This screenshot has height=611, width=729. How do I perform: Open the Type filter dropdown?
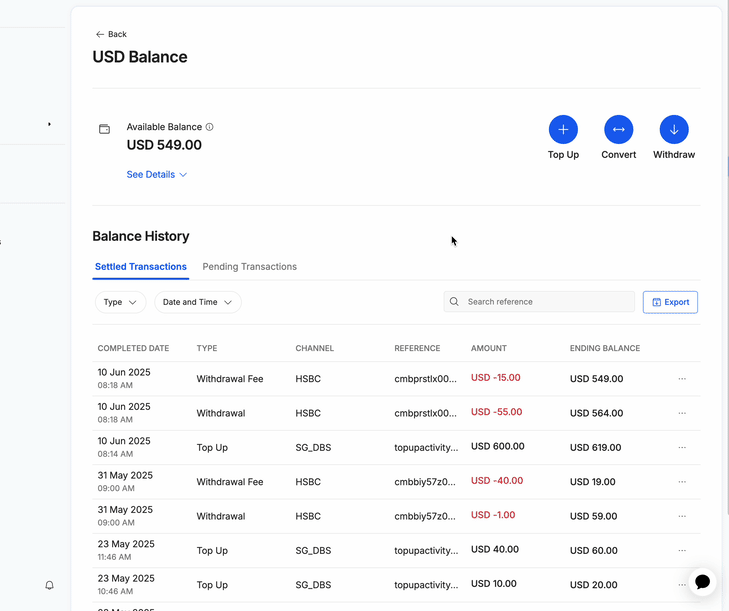tap(120, 302)
